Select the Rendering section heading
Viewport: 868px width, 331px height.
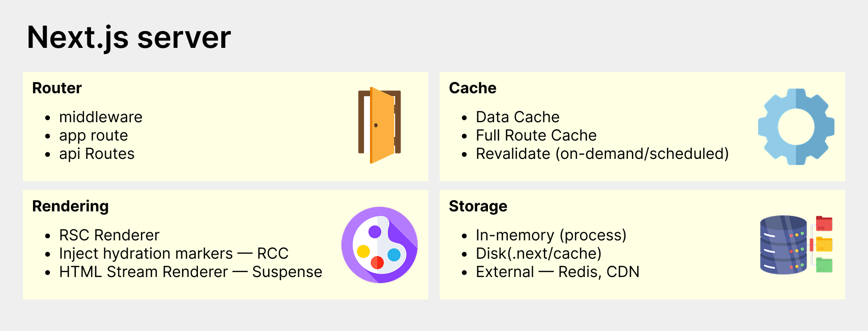click(x=71, y=206)
